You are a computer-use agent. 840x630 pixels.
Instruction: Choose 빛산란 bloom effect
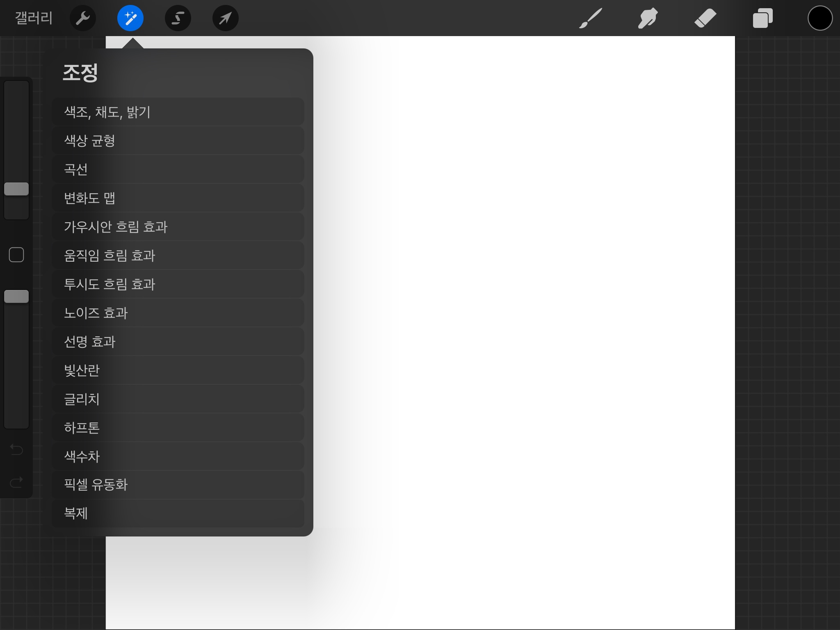point(178,370)
